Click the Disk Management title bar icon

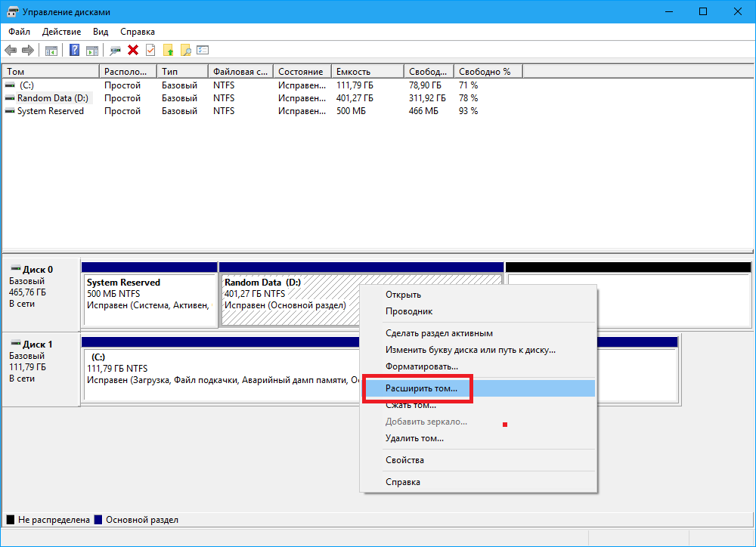13,11
